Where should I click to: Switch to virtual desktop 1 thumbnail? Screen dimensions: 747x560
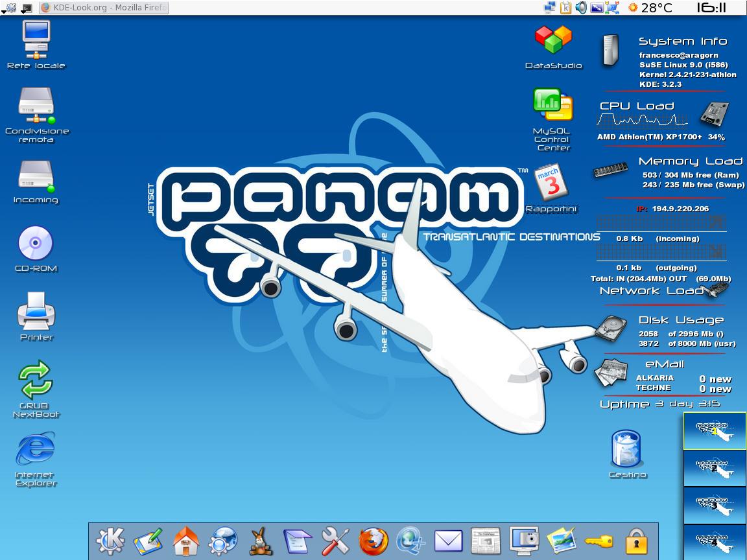[x=715, y=431]
